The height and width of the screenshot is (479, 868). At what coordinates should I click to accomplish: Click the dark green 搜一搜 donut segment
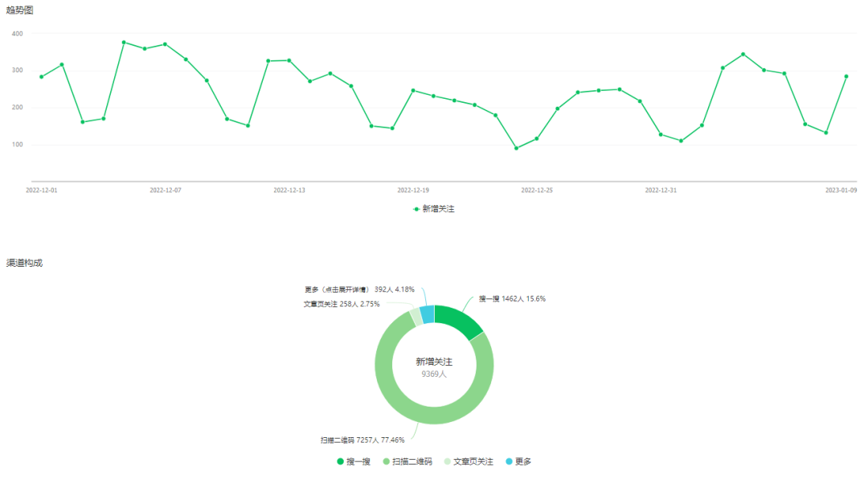459,321
